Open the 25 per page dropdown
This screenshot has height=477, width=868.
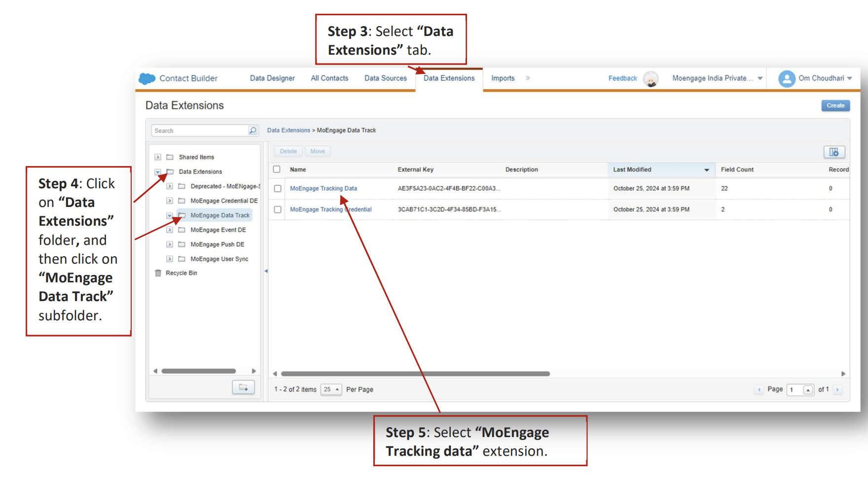pyautogui.click(x=331, y=389)
